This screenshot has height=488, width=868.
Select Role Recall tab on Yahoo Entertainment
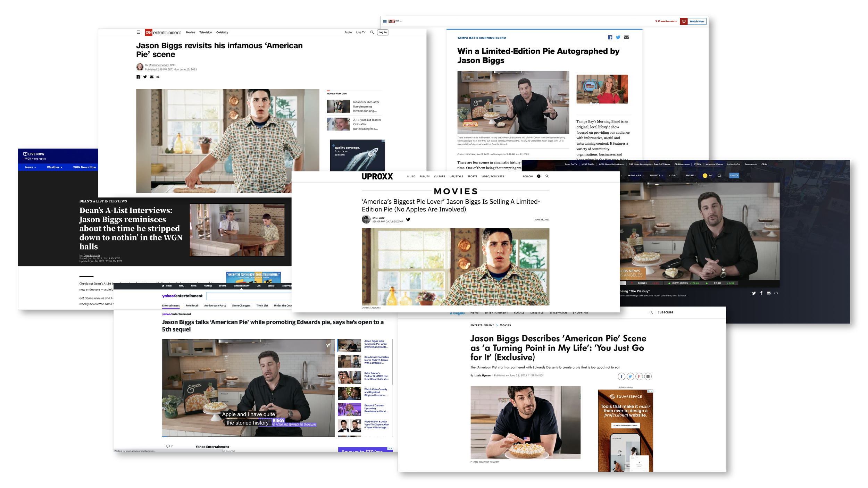coord(192,306)
